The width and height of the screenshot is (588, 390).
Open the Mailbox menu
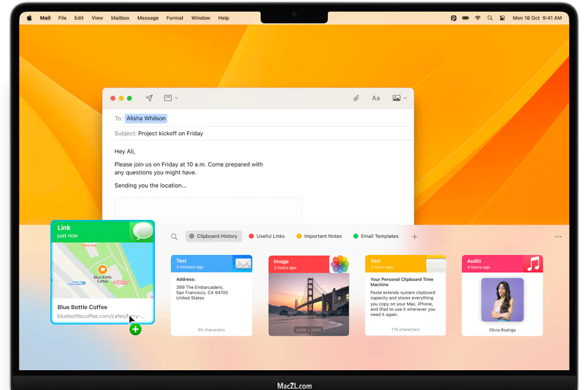tap(120, 18)
